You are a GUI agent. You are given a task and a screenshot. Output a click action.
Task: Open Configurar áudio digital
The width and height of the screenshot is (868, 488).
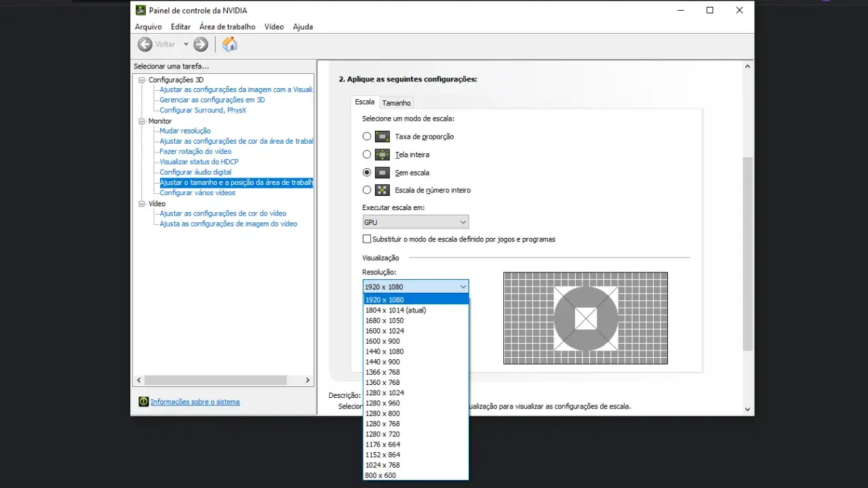(x=195, y=172)
